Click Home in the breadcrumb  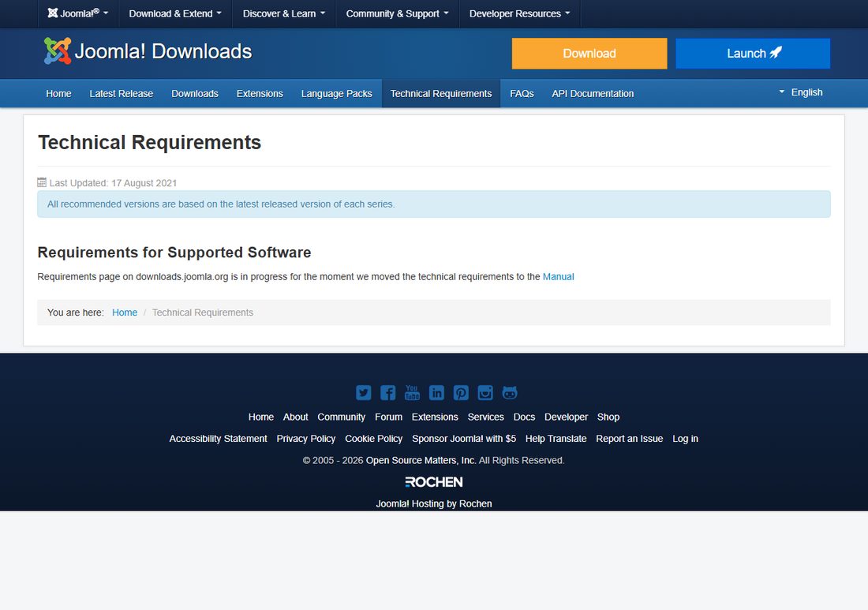point(125,312)
